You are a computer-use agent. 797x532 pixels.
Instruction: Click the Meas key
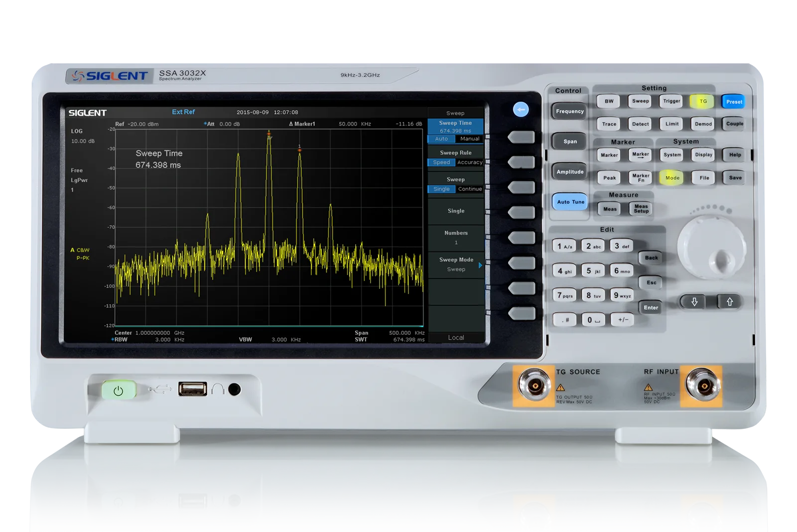(x=610, y=209)
